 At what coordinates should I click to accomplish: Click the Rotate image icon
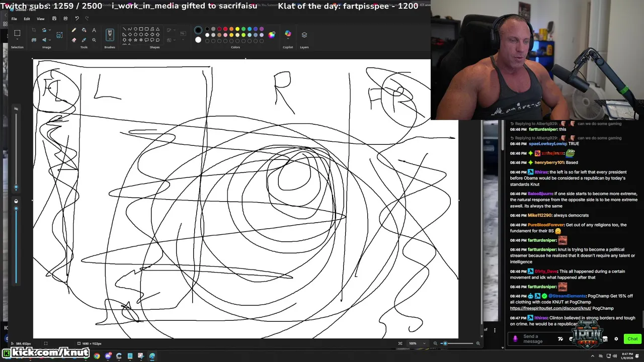(44, 30)
